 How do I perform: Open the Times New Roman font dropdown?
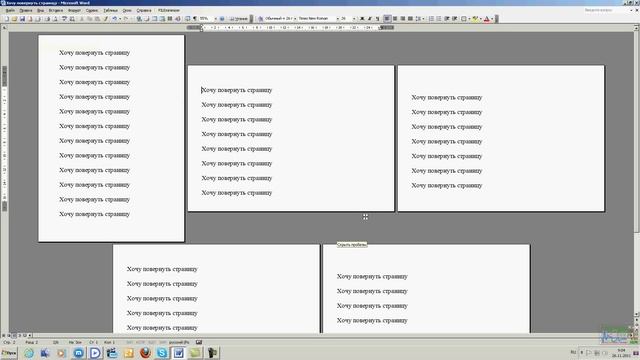click(338, 19)
